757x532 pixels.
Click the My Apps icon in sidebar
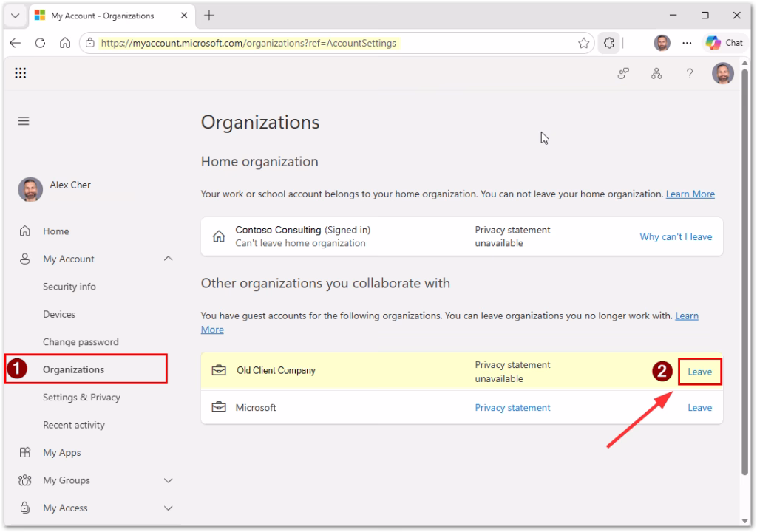(x=25, y=452)
